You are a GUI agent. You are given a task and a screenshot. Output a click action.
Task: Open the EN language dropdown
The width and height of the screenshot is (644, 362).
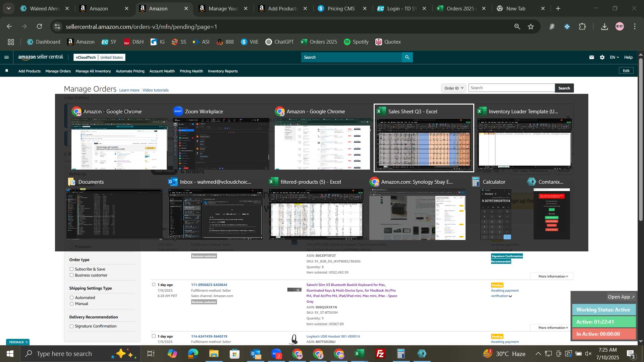tap(614, 57)
